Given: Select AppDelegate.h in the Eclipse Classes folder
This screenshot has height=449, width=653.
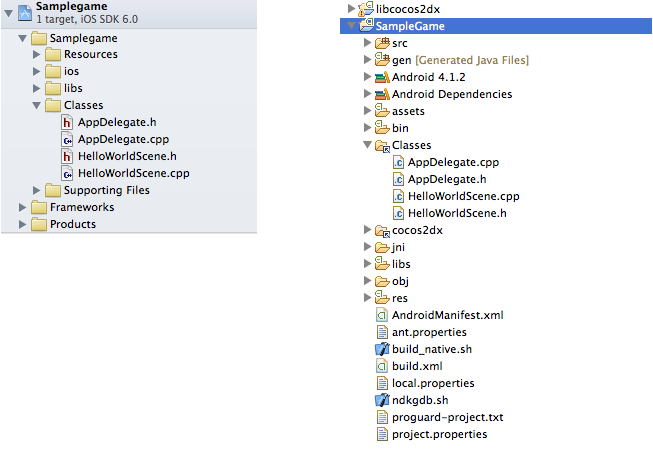Looking at the screenshot, I should pos(447,180).
